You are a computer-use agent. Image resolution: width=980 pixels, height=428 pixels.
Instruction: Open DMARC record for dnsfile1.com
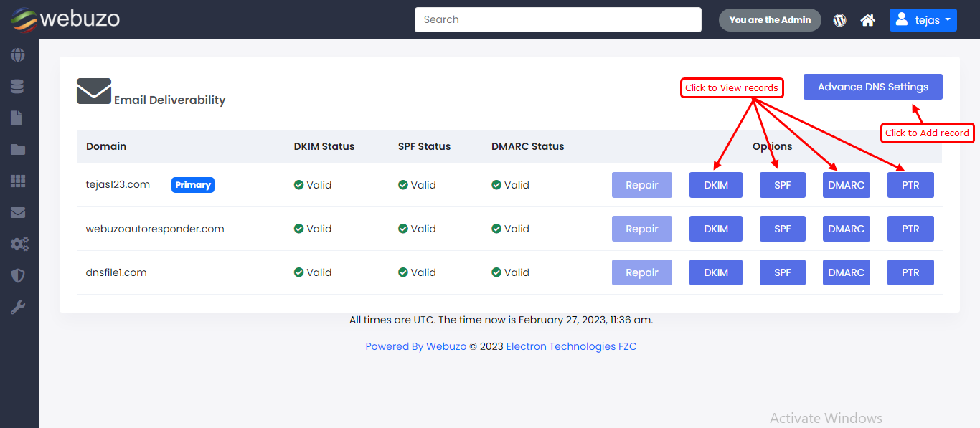[846, 272]
